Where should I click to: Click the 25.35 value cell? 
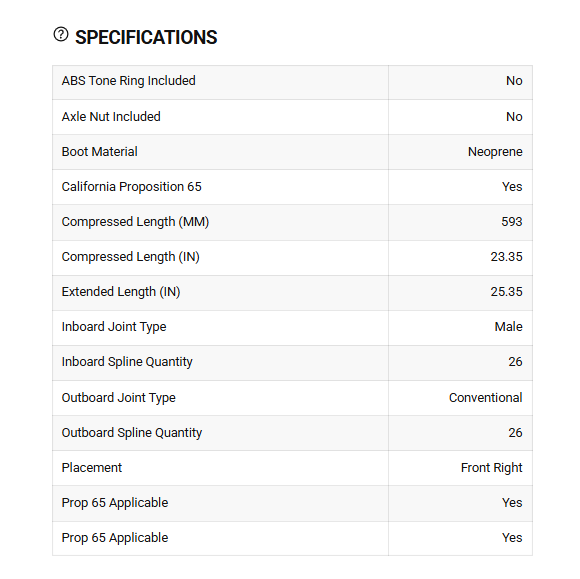[x=461, y=293]
